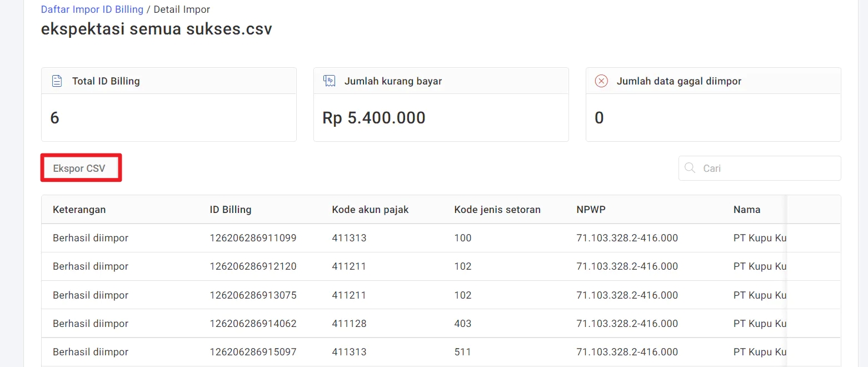Click Berhasil diimpor in row 126206286911099

pos(91,238)
